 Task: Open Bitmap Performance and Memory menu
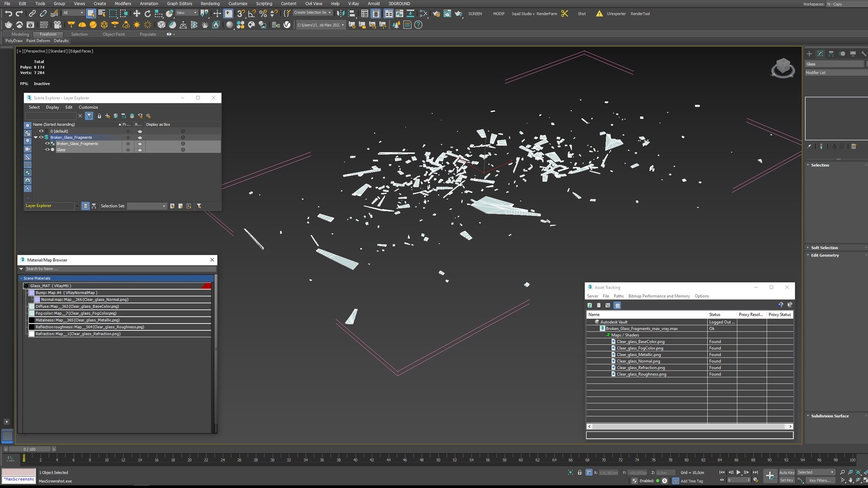pyautogui.click(x=659, y=296)
